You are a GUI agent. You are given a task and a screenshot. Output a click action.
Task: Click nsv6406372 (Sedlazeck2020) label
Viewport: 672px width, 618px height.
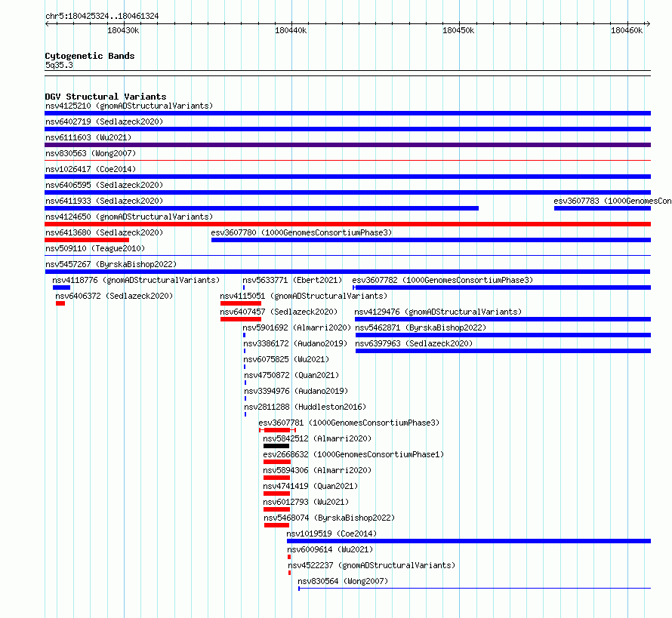(x=114, y=296)
